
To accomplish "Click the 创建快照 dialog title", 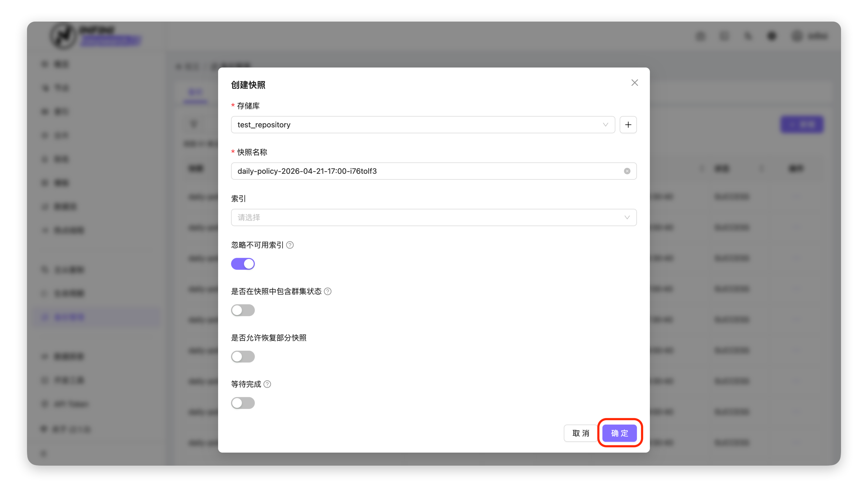I will pos(248,85).
